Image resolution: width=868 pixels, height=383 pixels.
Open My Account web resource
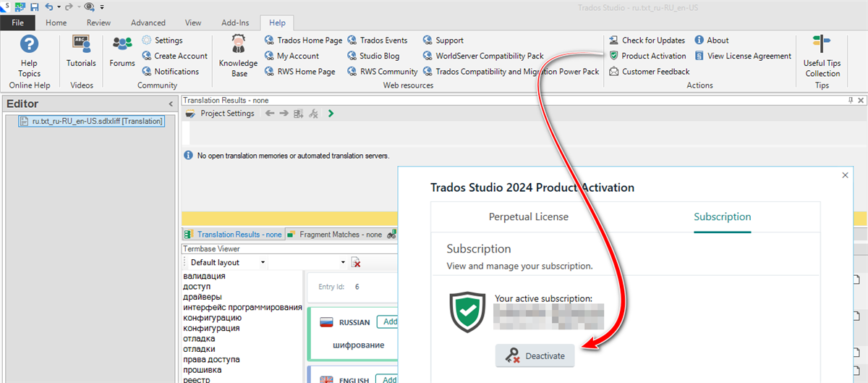click(292, 56)
